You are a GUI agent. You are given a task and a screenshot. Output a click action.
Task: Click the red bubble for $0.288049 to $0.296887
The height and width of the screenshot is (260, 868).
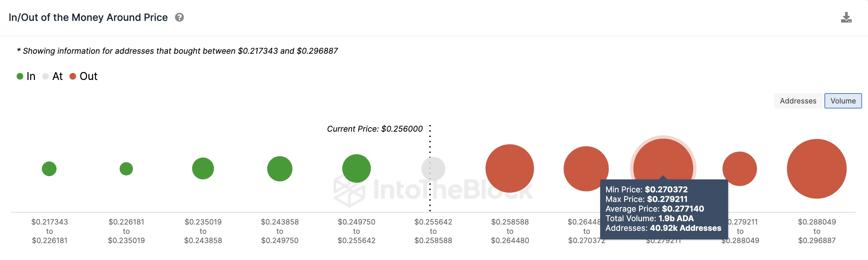pyautogui.click(x=816, y=169)
